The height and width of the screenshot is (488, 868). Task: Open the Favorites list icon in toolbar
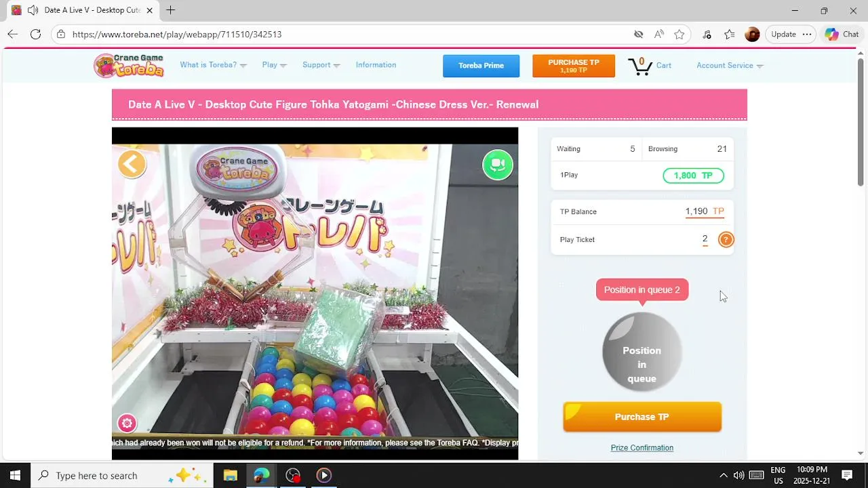[x=730, y=34]
